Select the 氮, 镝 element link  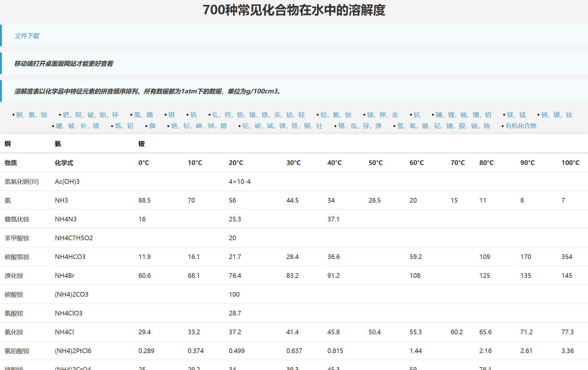(x=143, y=114)
